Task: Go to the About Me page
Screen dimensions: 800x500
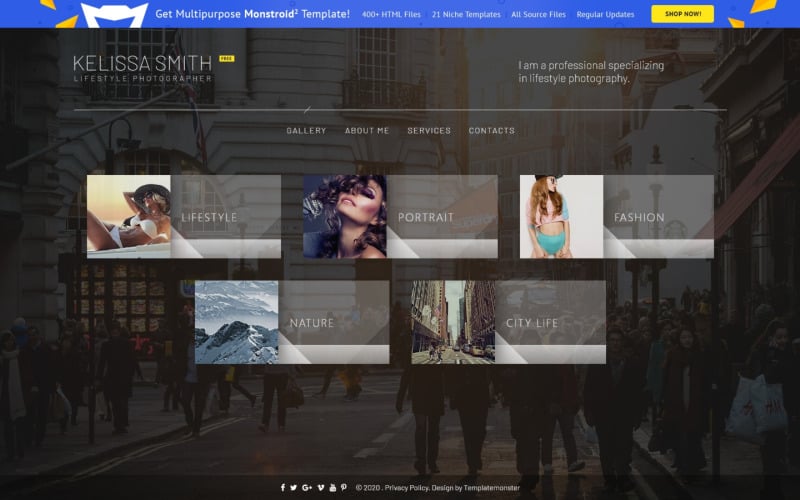Action: (x=367, y=131)
